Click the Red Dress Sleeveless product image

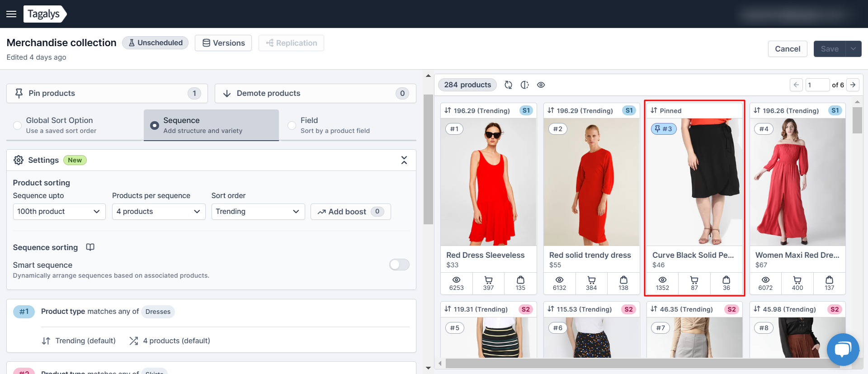[x=489, y=182]
